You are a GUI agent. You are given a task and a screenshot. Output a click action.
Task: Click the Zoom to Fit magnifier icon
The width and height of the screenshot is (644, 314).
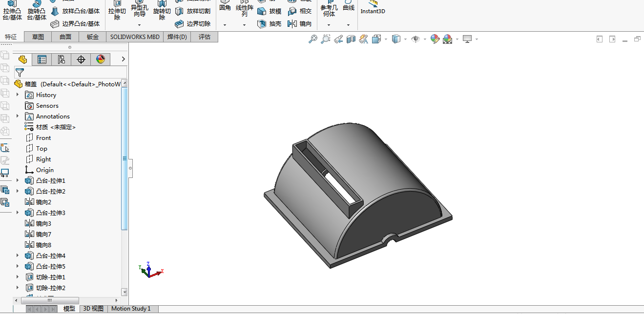[313, 39]
